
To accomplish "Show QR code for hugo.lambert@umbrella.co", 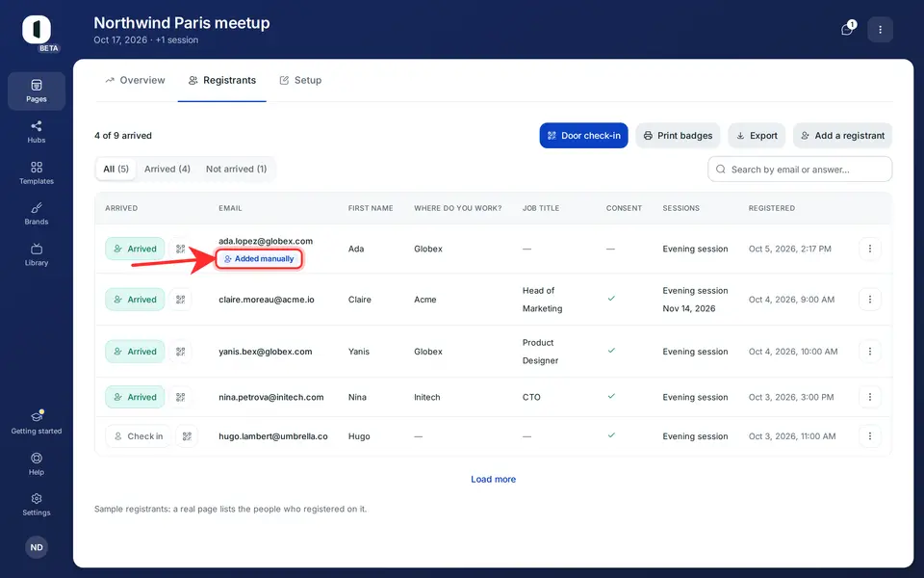I will 187,436.
